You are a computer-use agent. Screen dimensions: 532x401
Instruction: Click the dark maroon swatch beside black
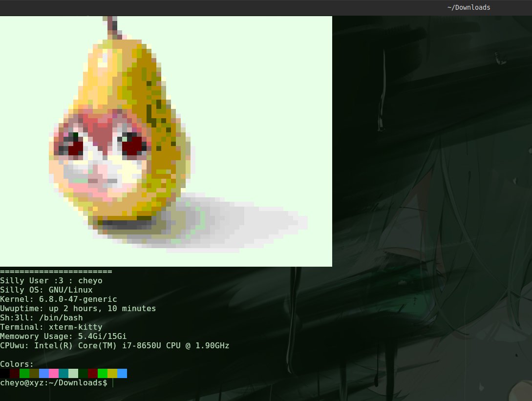[x=15, y=374]
